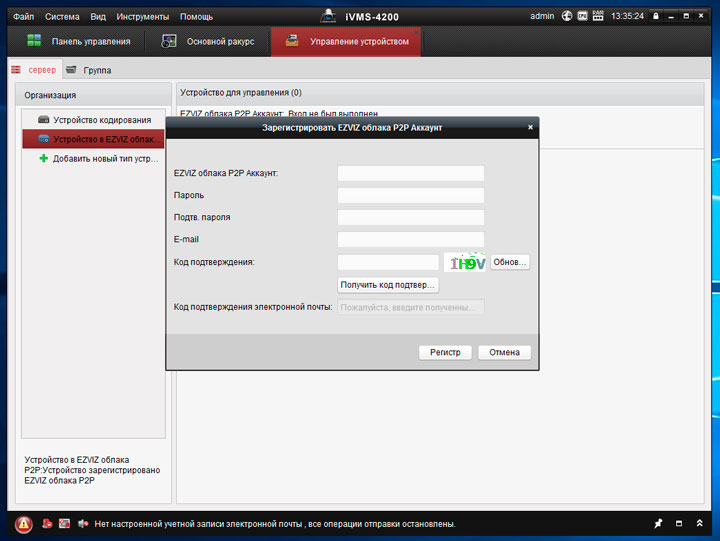Click the restore panel icon in status bar
Viewport: 720px width, 541px height.
679,524
